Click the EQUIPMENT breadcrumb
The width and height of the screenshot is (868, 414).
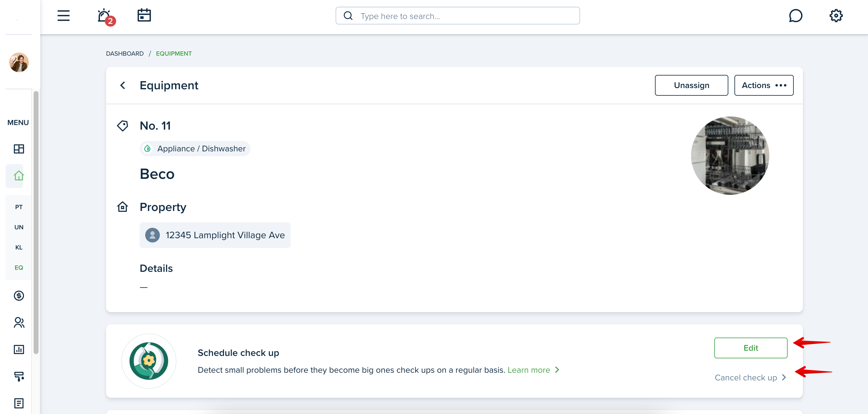[x=174, y=54]
